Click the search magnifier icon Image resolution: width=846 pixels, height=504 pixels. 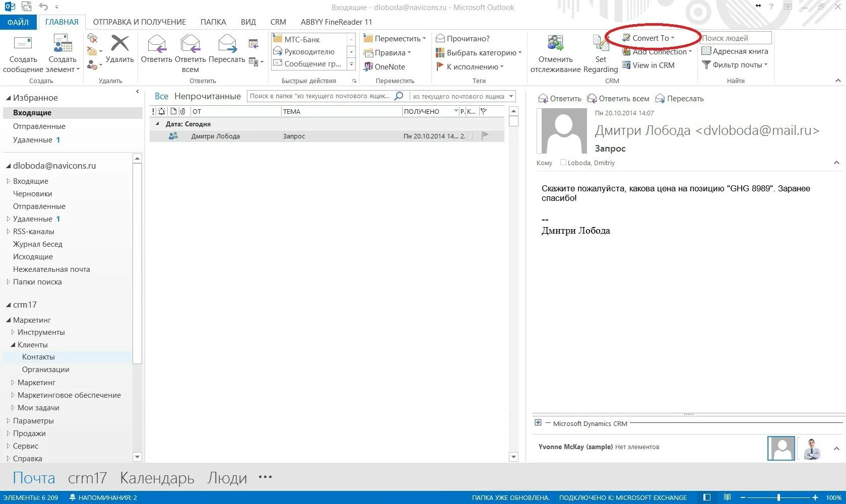coord(399,96)
